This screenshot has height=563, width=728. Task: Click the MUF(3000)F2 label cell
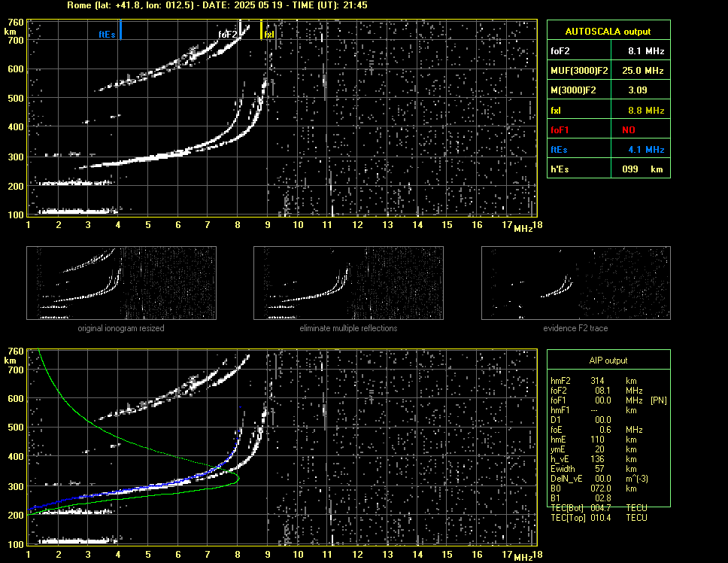tap(579, 71)
